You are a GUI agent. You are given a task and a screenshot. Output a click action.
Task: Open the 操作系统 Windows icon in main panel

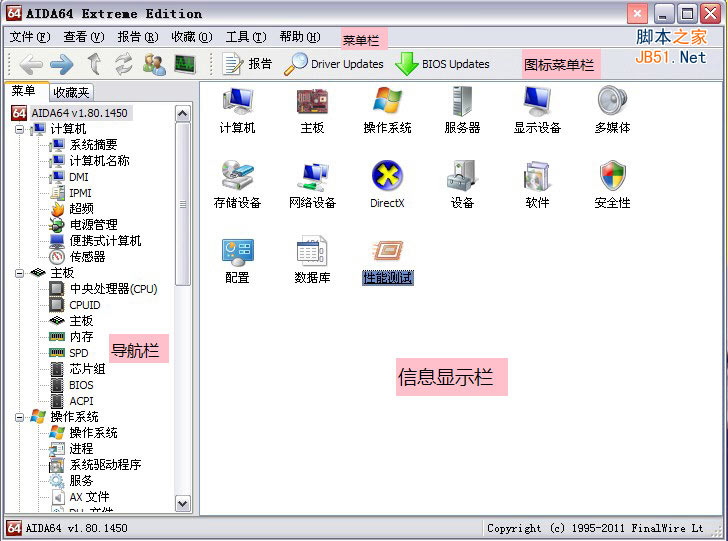coord(387,111)
